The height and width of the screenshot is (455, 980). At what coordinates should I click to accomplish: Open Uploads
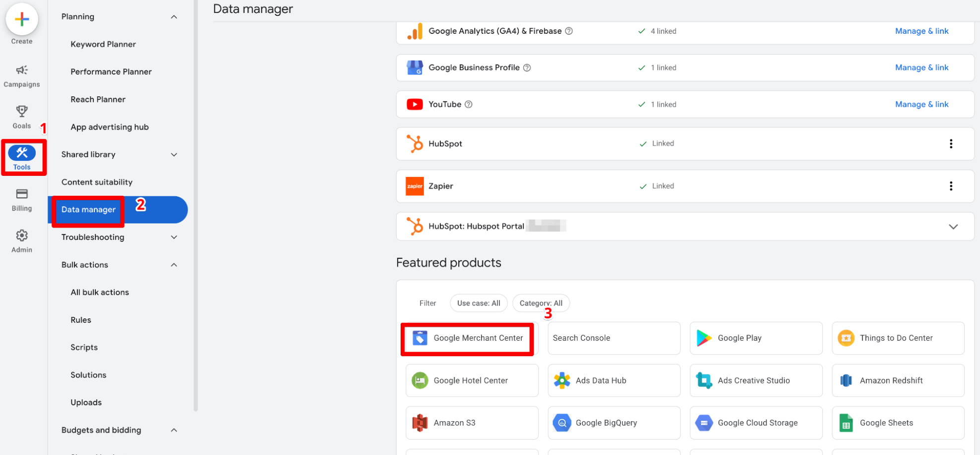(86, 403)
